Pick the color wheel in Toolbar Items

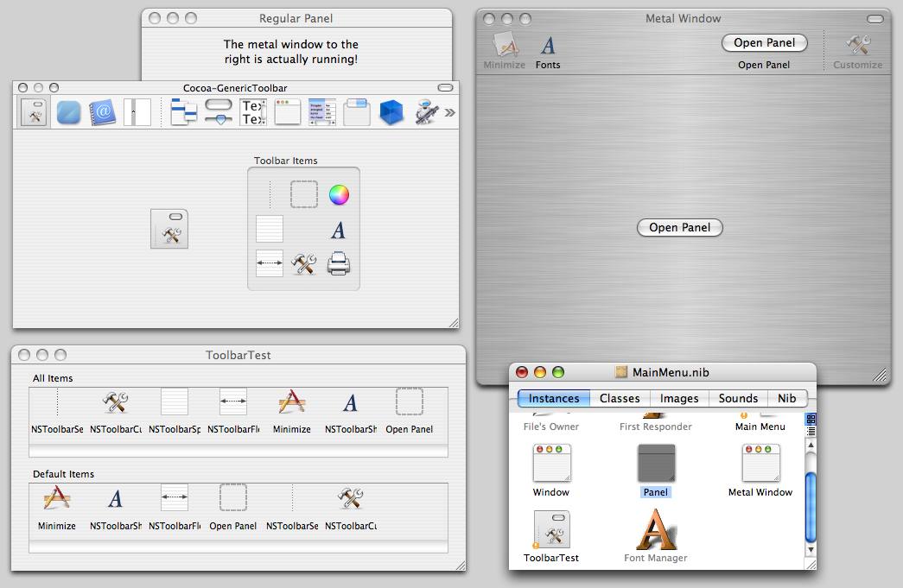coord(339,195)
